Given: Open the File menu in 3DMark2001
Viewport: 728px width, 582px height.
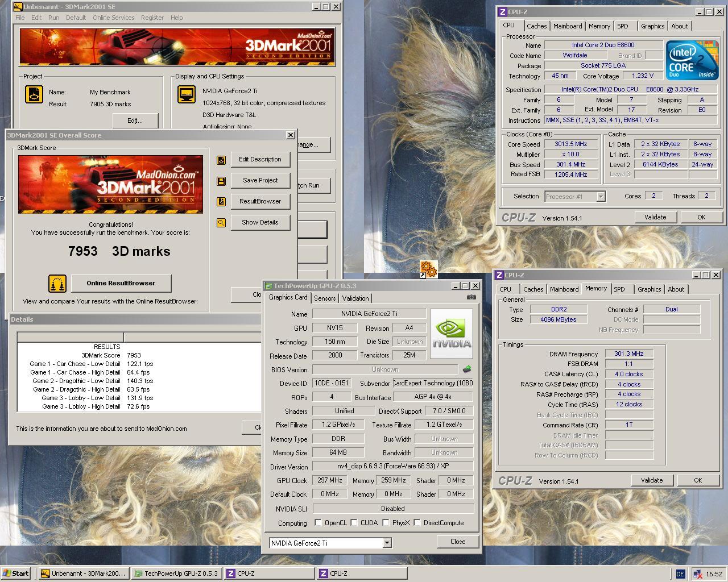Looking at the screenshot, I should [20, 18].
